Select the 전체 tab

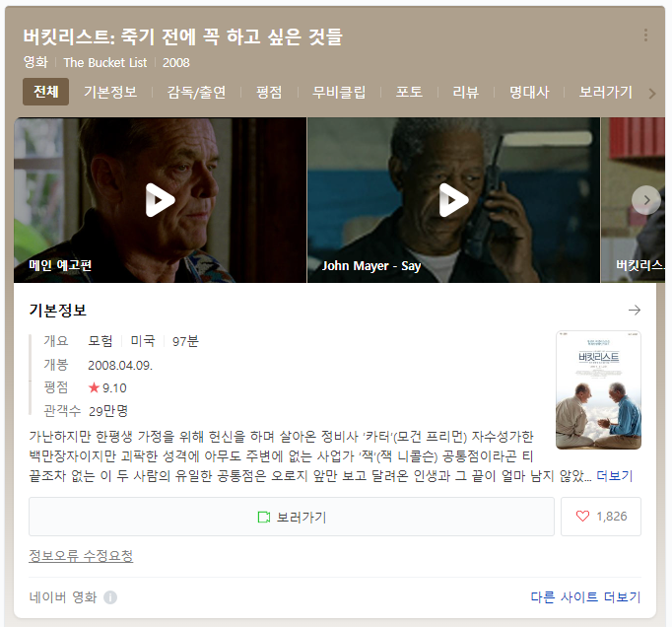point(46,92)
